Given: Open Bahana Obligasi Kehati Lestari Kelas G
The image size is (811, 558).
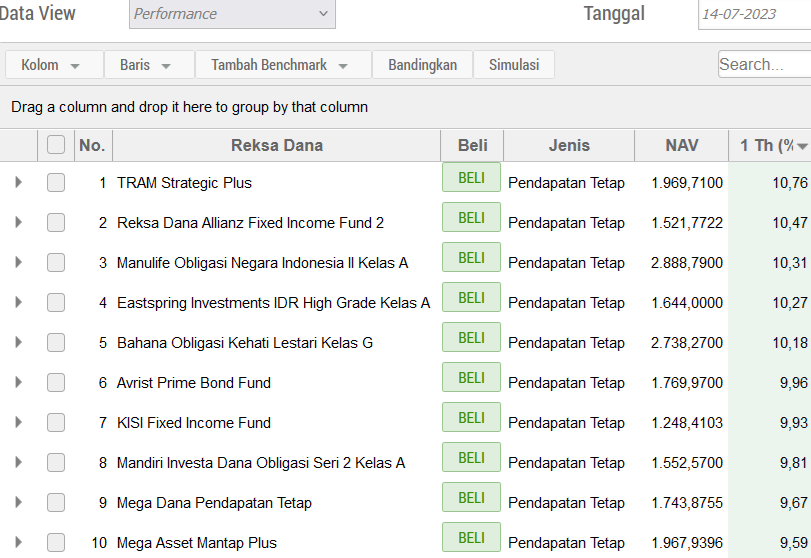Looking at the screenshot, I should tap(245, 343).
